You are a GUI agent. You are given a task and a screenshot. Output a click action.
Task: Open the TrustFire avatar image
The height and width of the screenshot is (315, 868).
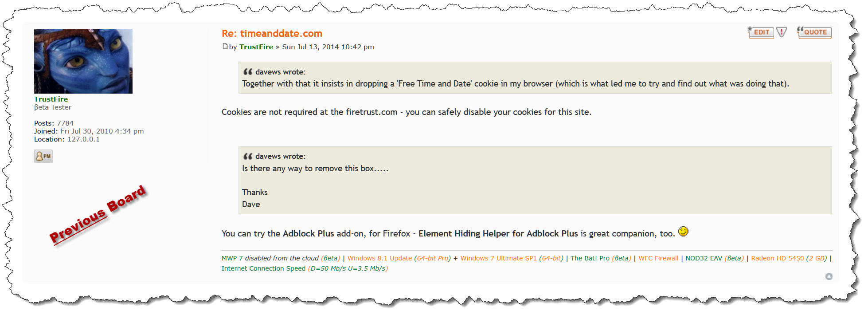pyautogui.click(x=83, y=61)
